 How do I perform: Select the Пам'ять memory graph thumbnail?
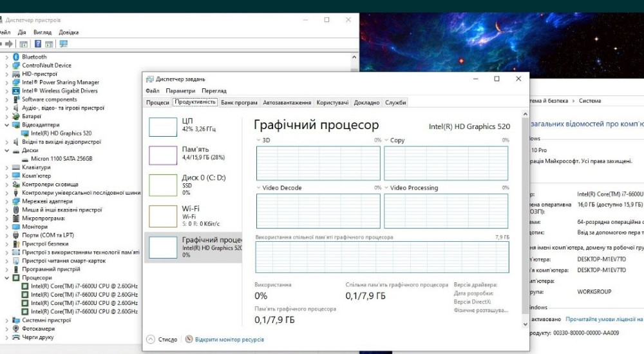[163, 155]
